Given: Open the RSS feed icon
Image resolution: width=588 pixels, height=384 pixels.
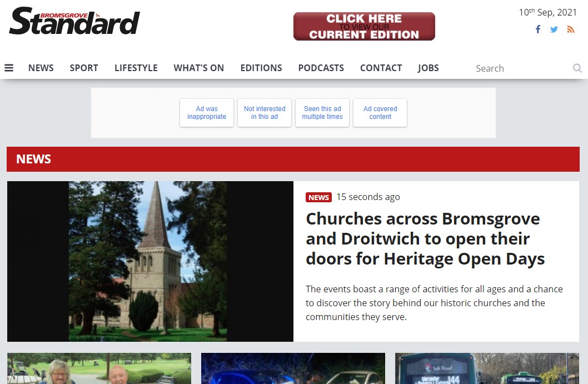Looking at the screenshot, I should point(570,29).
